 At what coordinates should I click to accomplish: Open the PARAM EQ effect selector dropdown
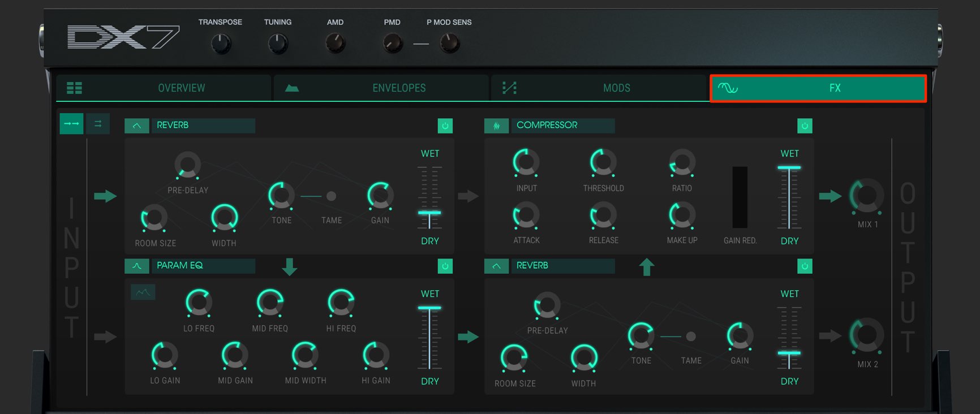[x=203, y=266]
